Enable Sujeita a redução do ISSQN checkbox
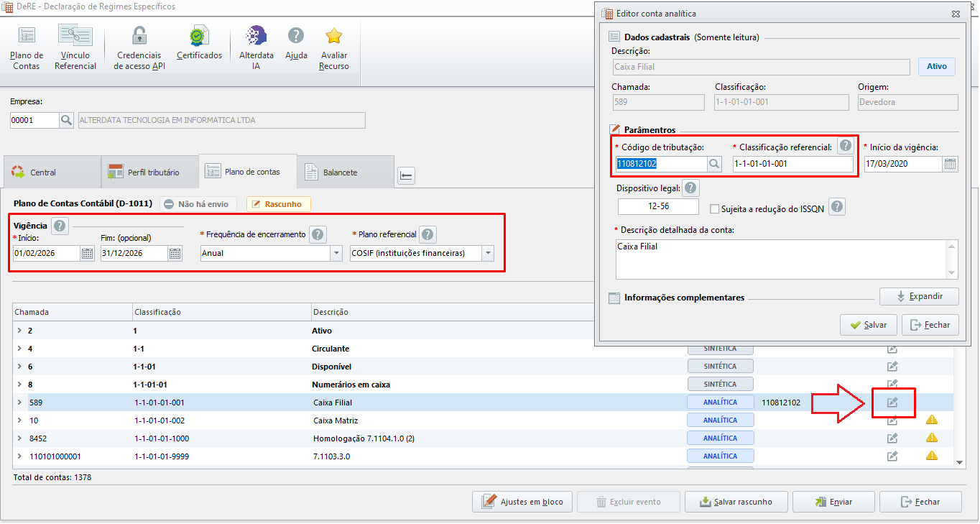 click(714, 209)
